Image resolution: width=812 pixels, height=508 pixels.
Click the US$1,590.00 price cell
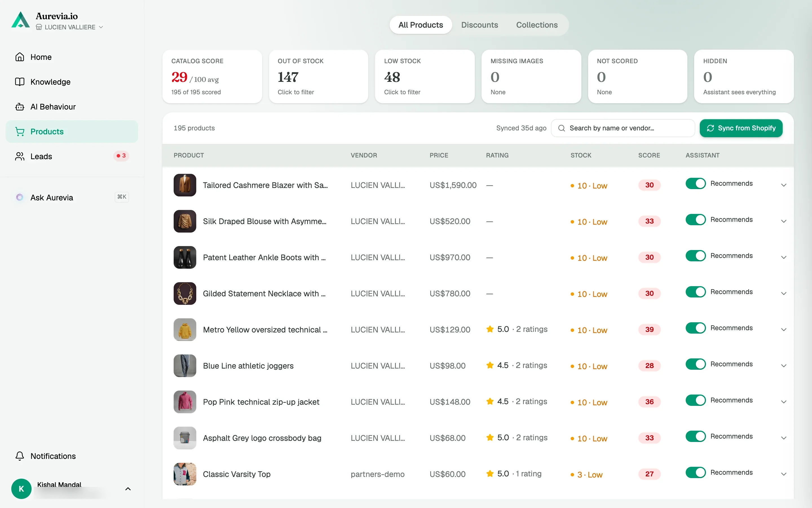tap(453, 185)
